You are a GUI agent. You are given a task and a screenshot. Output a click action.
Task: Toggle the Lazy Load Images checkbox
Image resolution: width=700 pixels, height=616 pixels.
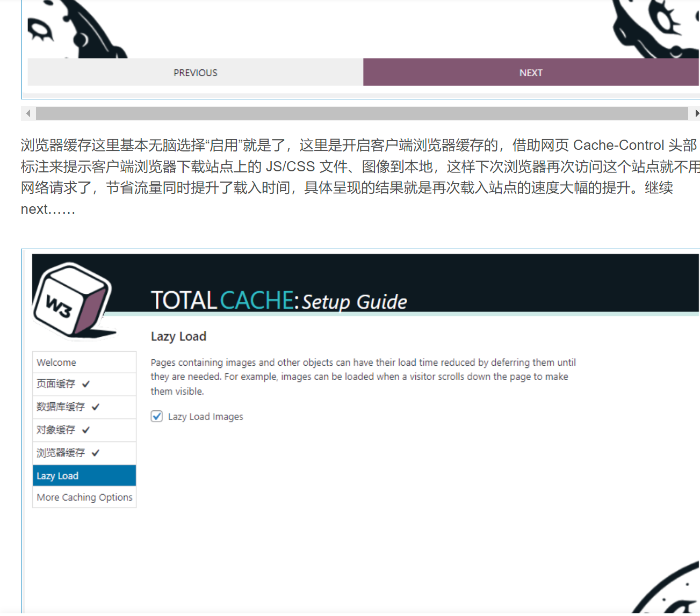pos(157,416)
